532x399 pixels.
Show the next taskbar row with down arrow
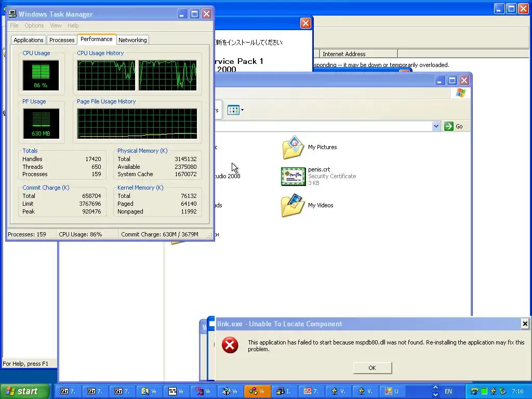coord(436,395)
